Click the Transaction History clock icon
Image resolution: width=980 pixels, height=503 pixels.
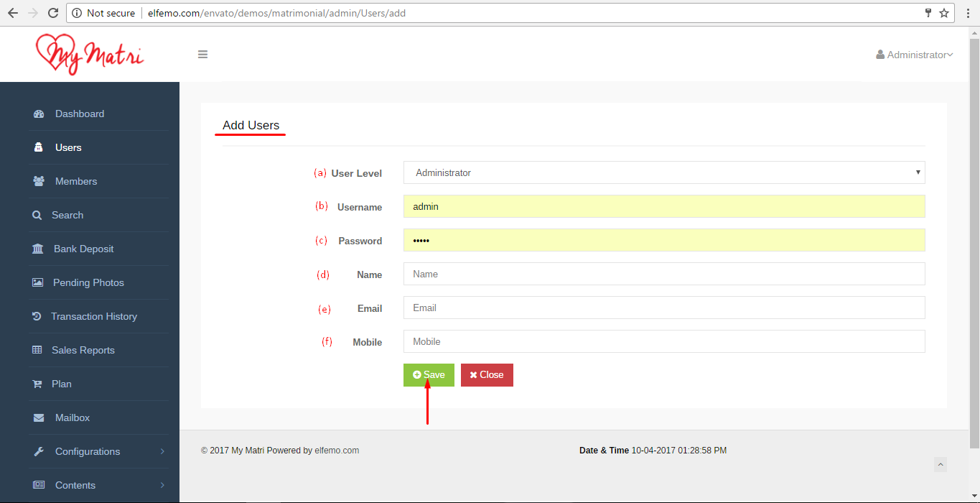[x=37, y=316]
